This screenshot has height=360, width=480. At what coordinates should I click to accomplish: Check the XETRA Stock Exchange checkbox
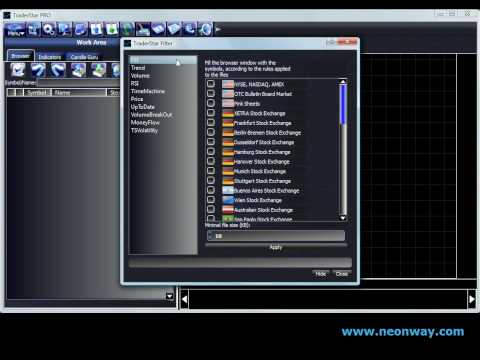click(211, 113)
